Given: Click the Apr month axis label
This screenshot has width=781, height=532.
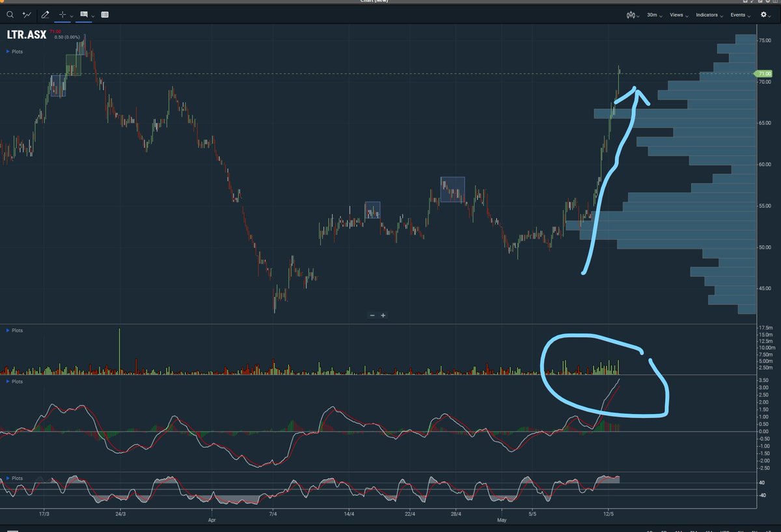Looking at the screenshot, I should pos(211,521).
